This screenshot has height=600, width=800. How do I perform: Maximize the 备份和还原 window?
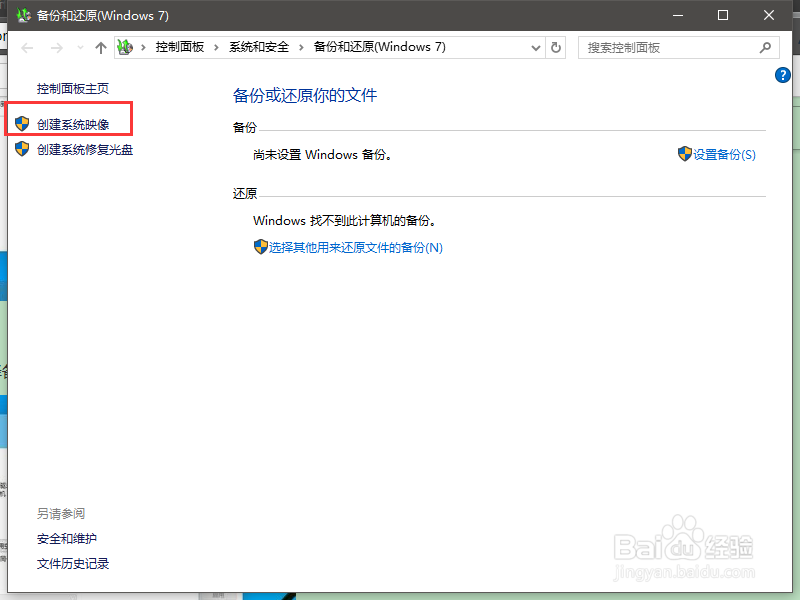(722, 15)
